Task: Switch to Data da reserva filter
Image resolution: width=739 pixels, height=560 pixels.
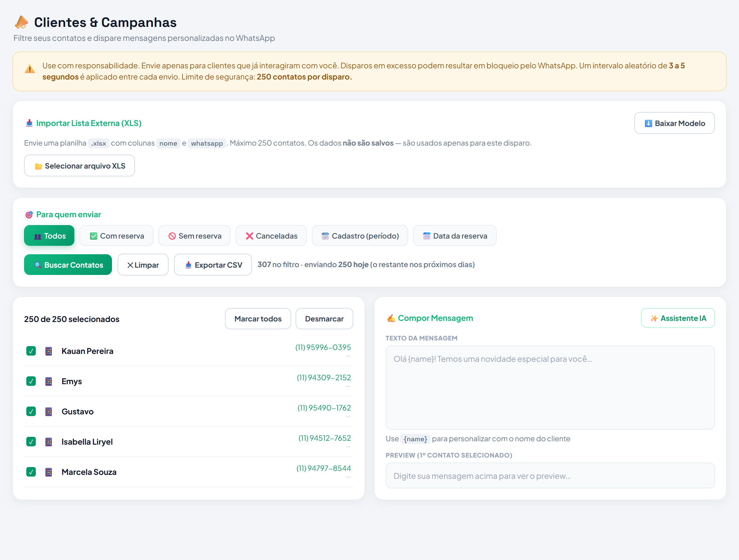Action: click(x=455, y=235)
